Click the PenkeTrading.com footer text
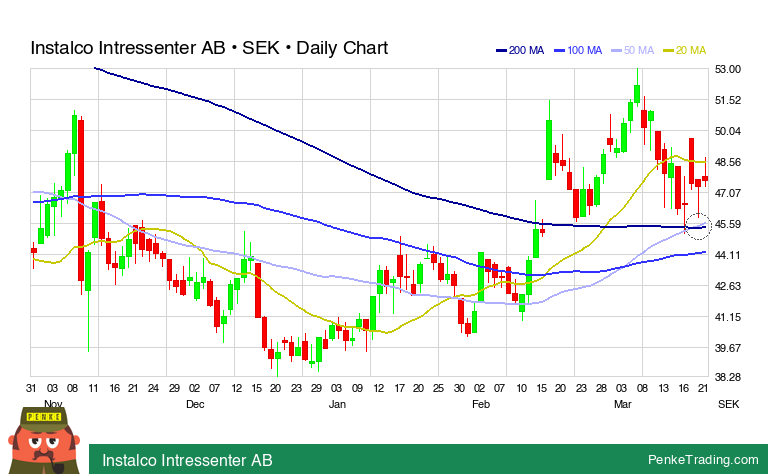The width and height of the screenshot is (768, 474). [703, 459]
